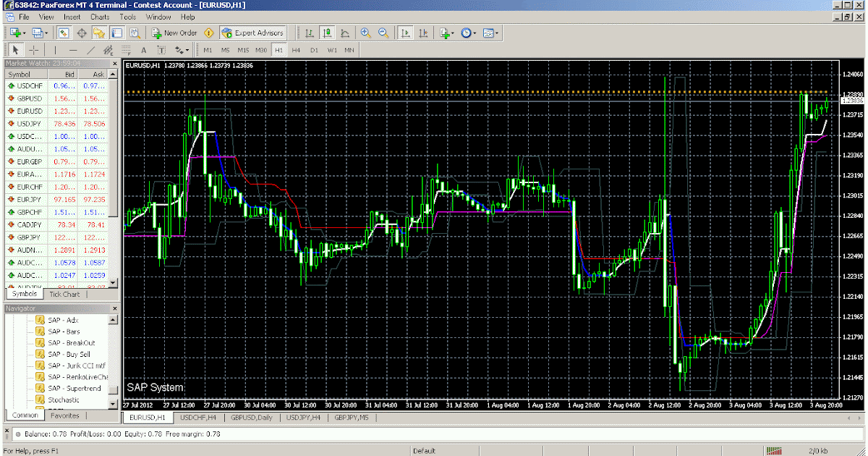Click the Symbol column header
This screenshot has width=868, height=456.
click(x=26, y=75)
